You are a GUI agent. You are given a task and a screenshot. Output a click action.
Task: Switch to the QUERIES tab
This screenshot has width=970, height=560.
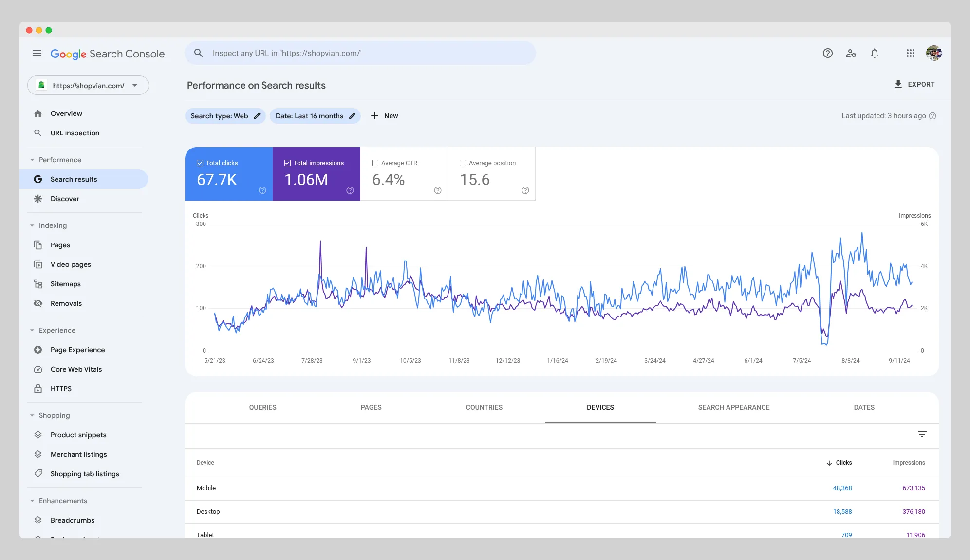point(262,407)
